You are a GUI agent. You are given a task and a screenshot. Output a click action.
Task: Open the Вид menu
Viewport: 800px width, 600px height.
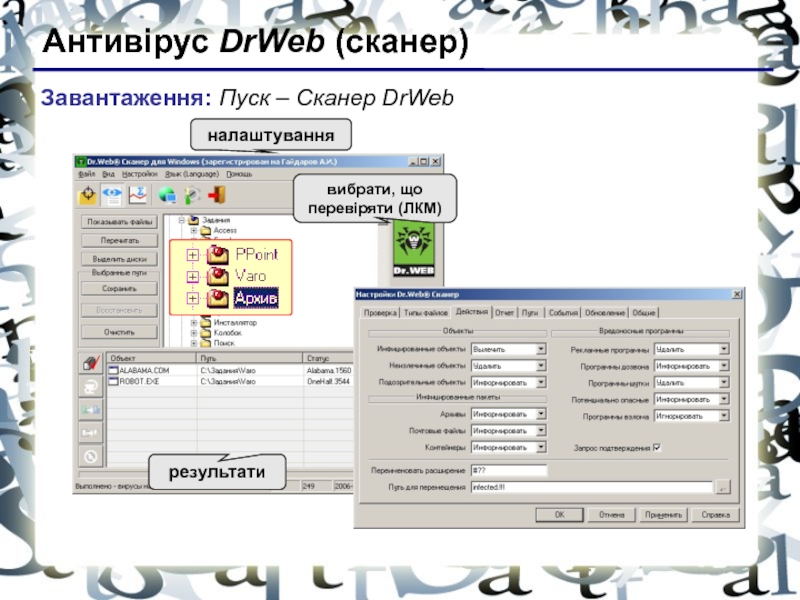(x=108, y=174)
